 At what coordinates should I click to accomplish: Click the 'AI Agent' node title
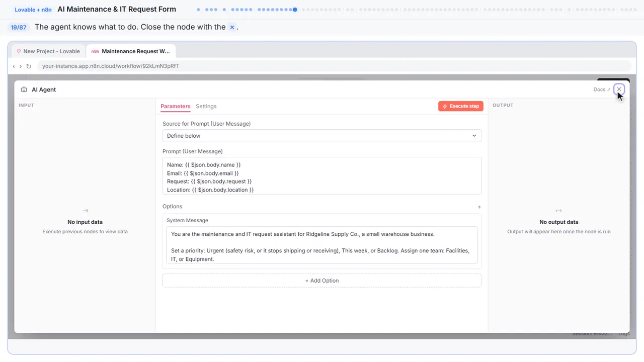pos(44,89)
